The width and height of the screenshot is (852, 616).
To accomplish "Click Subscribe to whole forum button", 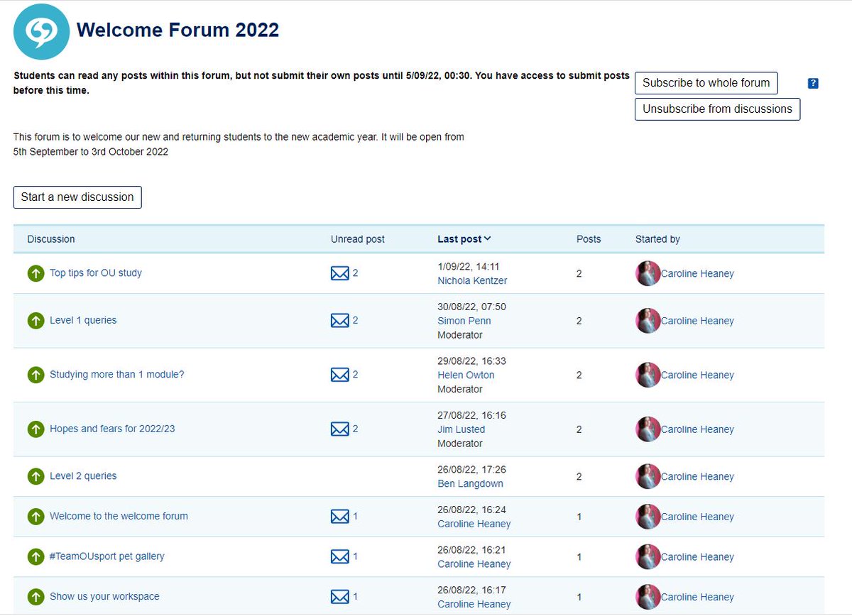I will pos(706,83).
